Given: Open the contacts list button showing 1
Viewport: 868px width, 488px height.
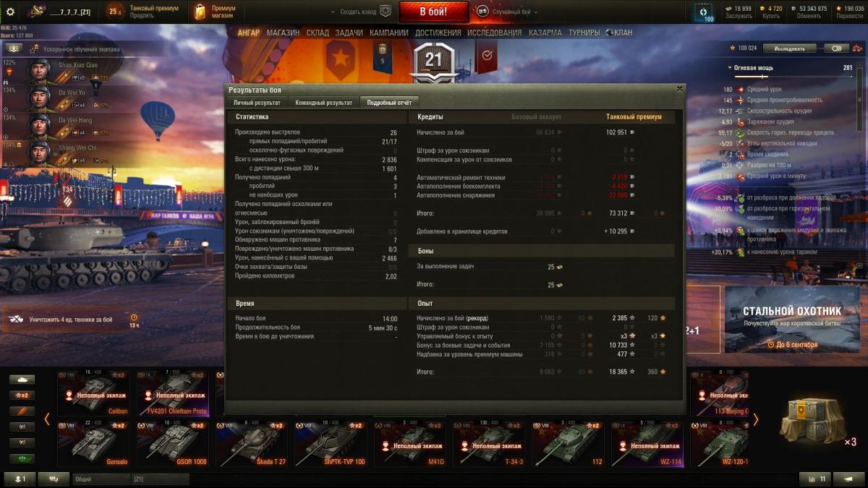Looking at the screenshot, I should point(20,479).
